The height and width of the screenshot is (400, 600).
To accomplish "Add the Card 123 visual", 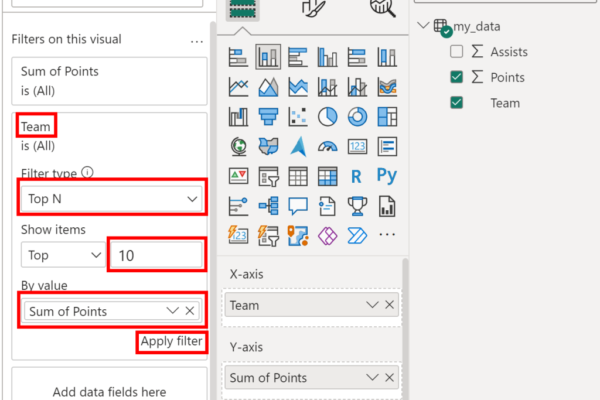I will point(357,146).
